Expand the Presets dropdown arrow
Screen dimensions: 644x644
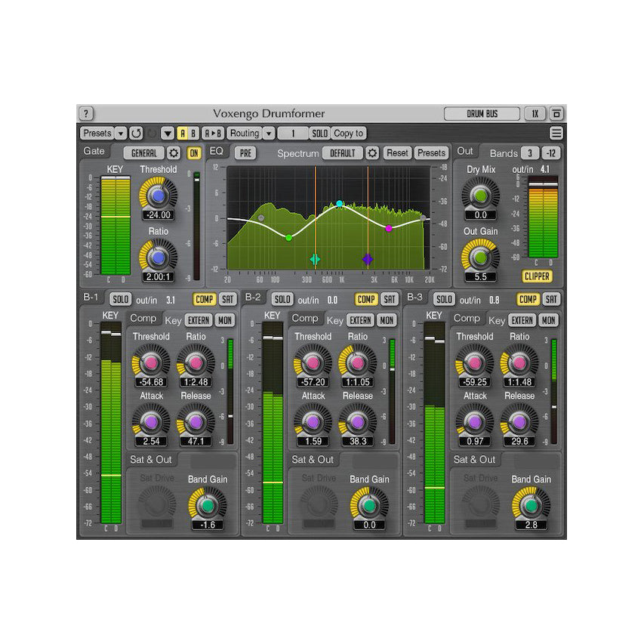tap(121, 133)
